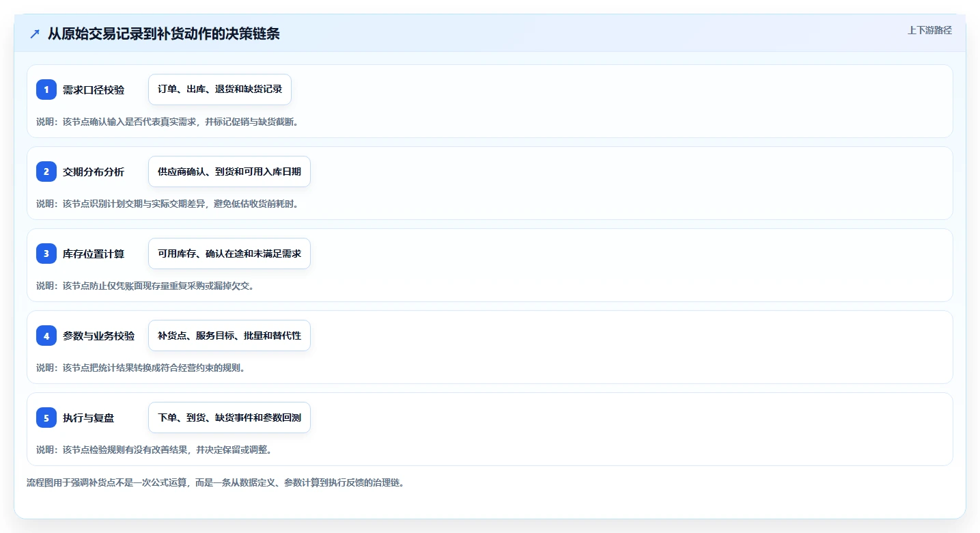This screenshot has height=533, width=980.
Task: Click the 供应商确认、到货和可用入库日期 chip
Action: (x=229, y=172)
